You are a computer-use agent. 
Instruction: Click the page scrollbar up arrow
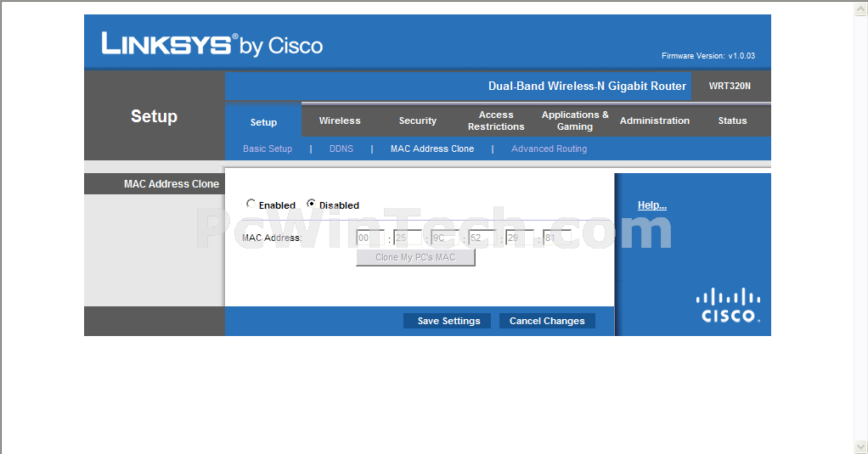coord(861,8)
